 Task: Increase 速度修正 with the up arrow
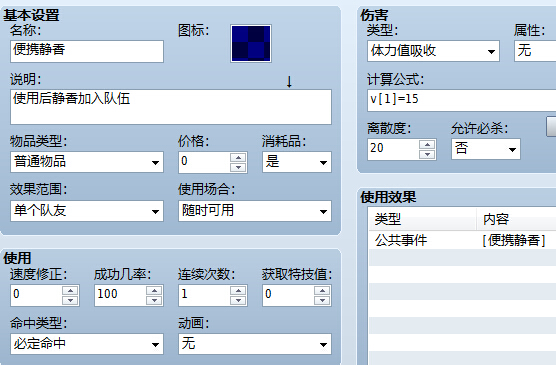coord(70,291)
